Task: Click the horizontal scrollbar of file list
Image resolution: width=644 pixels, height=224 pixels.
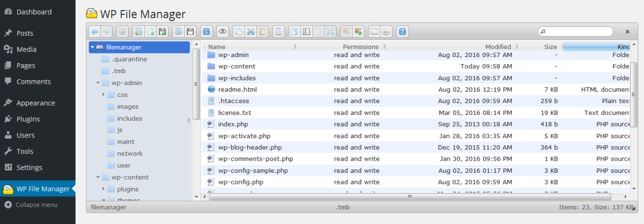Action: point(410,197)
